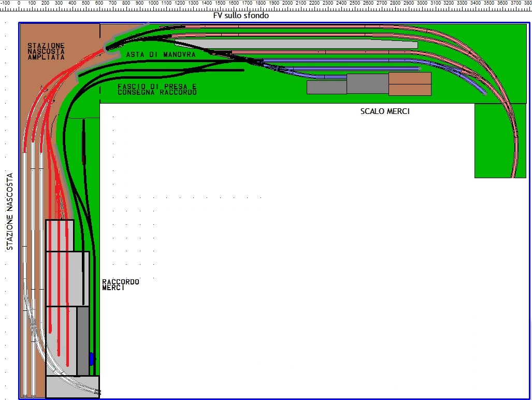Click the 2000 mark on the top ruler
532x400 pixels.
tap(287, 4)
